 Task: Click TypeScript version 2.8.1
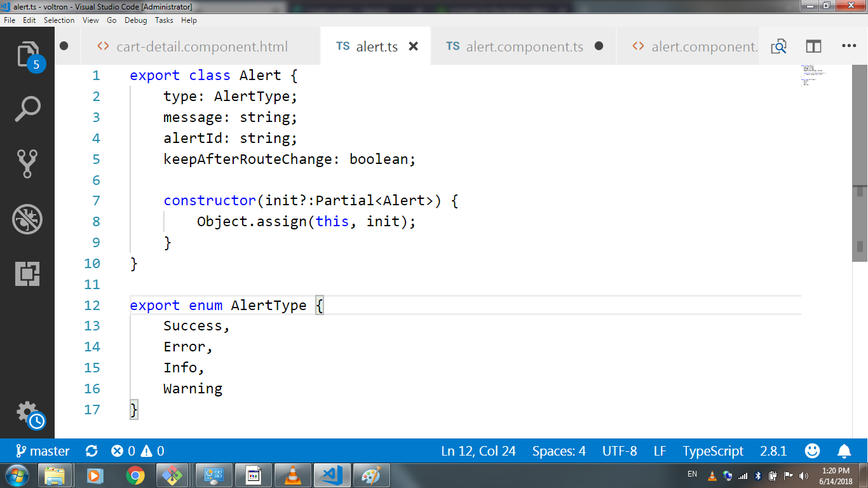pos(773,451)
